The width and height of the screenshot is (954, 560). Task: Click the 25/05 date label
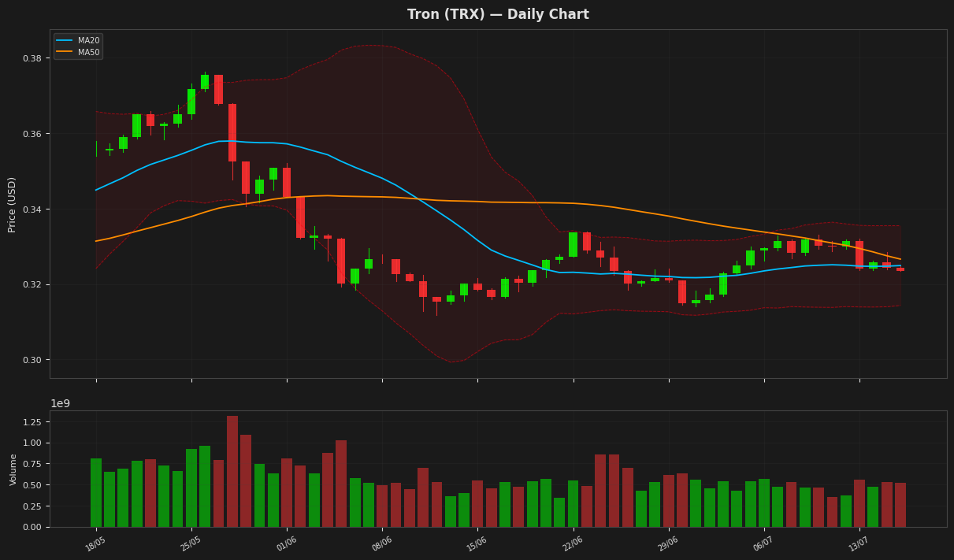point(191,543)
